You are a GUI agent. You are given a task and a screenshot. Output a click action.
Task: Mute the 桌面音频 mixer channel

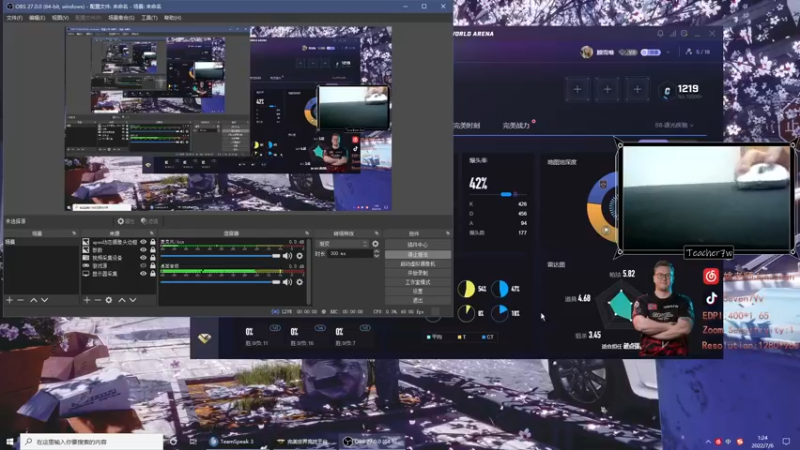click(x=287, y=282)
